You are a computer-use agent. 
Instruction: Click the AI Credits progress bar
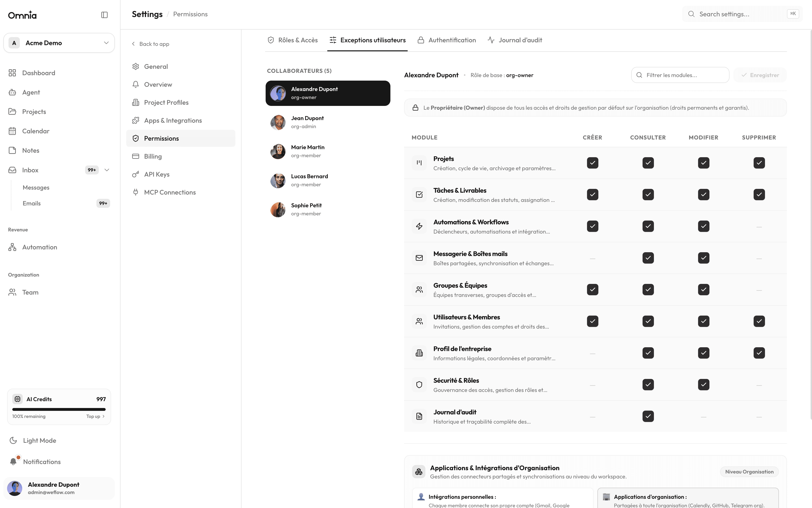pos(59,409)
